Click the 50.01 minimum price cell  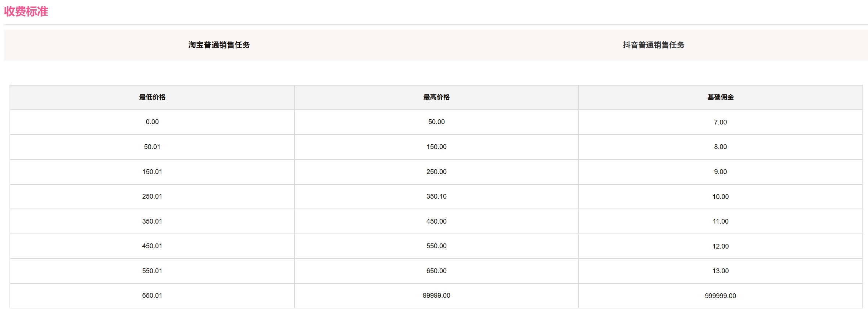point(152,147)
